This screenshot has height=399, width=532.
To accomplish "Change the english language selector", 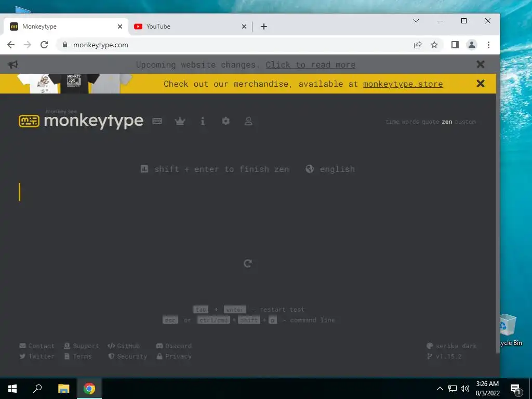I will pos(330,169).
